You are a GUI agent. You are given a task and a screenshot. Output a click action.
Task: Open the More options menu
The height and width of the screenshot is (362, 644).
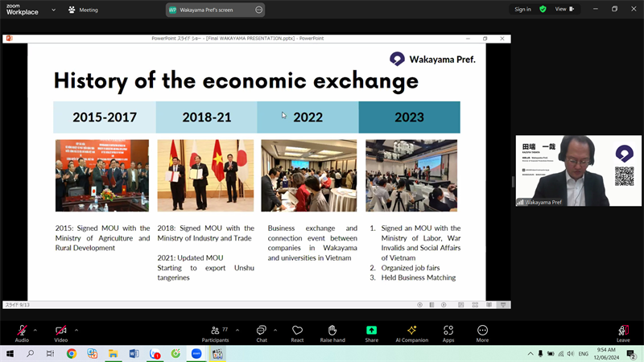click(x=482, y=331)
